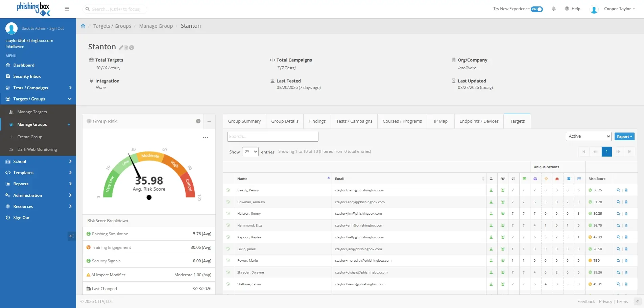Toggle the hamburger sidebar menu

coord(67,9)
